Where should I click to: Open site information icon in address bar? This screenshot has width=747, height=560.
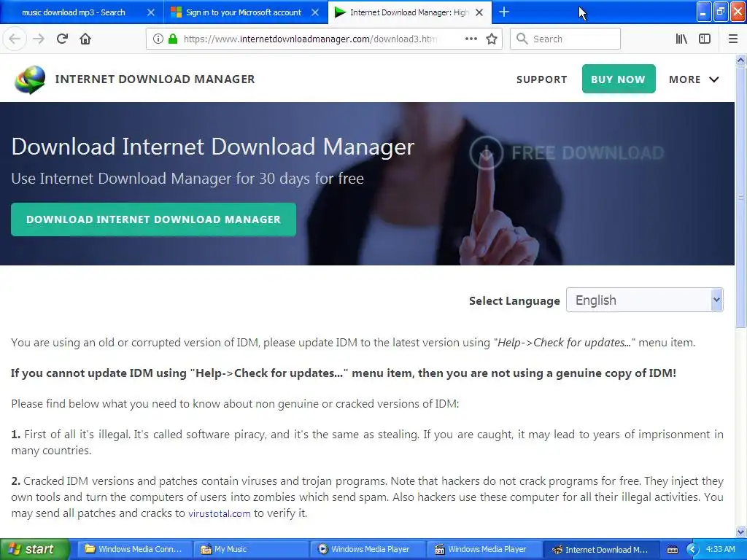point(158,39)
